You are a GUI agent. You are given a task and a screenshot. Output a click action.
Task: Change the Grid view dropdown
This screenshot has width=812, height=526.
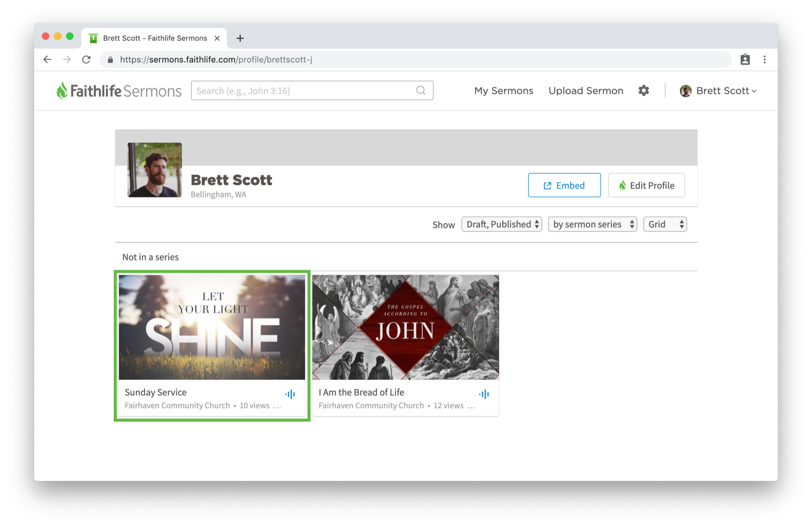tap(665, 224)
